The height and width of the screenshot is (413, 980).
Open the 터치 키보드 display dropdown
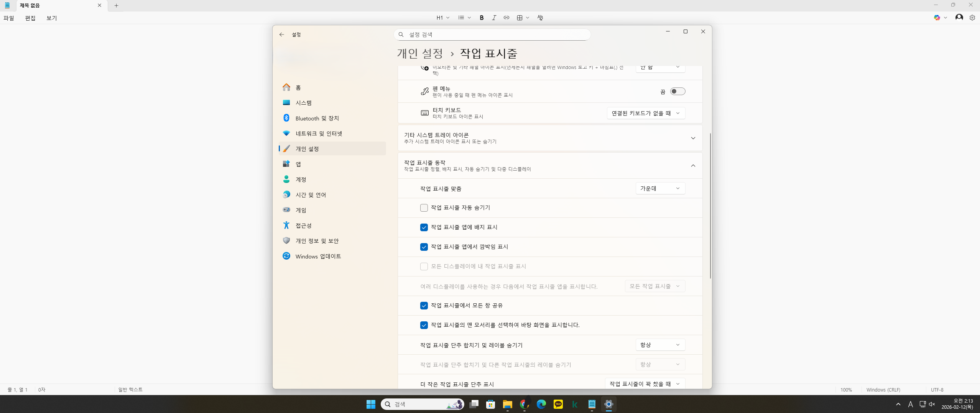[x=645, y=113]
